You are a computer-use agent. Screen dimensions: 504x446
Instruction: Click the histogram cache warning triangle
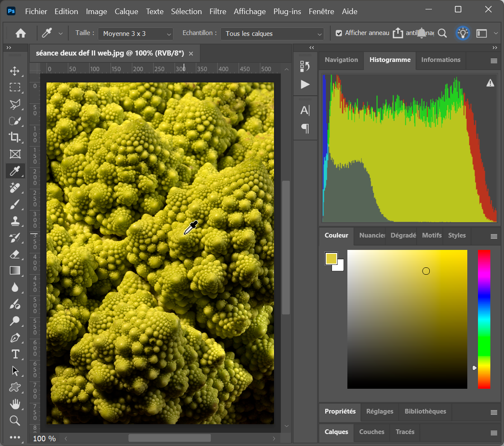click(490, 83)
